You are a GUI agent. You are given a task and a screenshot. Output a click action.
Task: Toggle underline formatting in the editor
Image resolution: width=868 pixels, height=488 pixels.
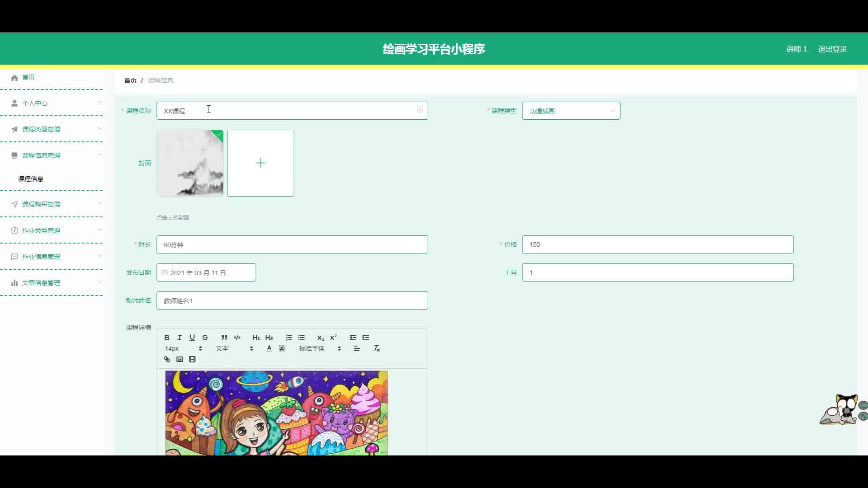(192, 338)
